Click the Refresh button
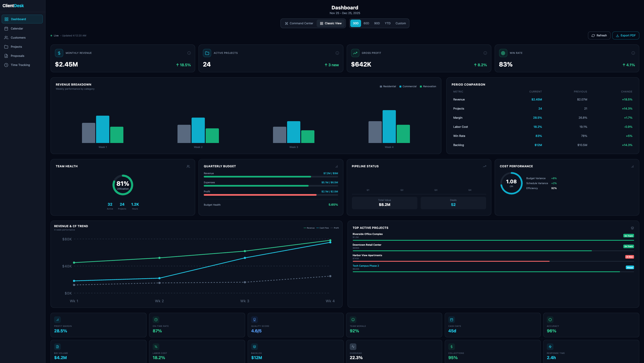 [x=599, y=35]
